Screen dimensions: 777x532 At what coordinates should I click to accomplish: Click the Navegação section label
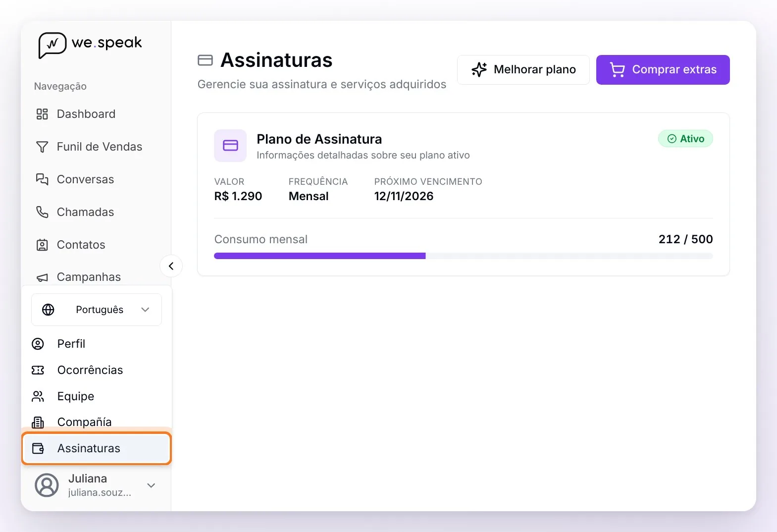pyautogui.click(x=60, y=86)
